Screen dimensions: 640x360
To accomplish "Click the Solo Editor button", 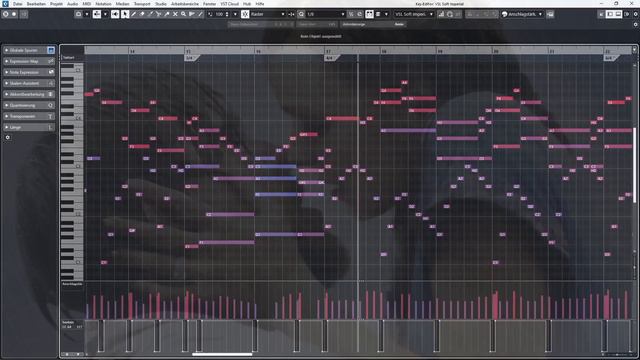I will [x=6, y=14].
